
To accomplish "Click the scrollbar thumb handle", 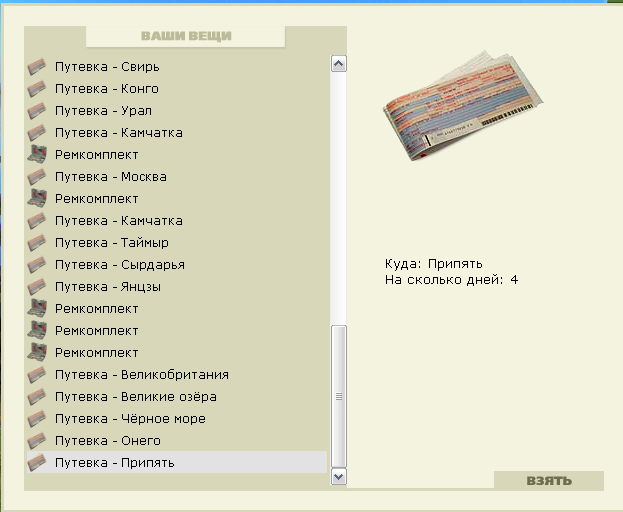I will pos(339,396).
